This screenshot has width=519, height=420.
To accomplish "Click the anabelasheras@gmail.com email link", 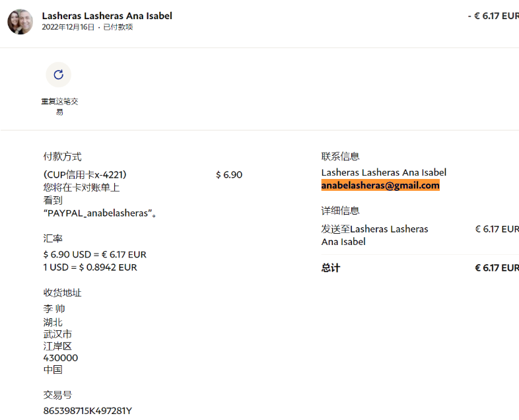I will 380,186.
